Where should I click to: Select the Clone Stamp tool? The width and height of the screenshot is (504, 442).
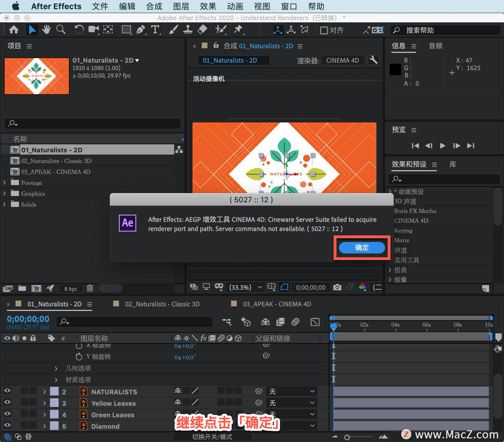point(188,30)
